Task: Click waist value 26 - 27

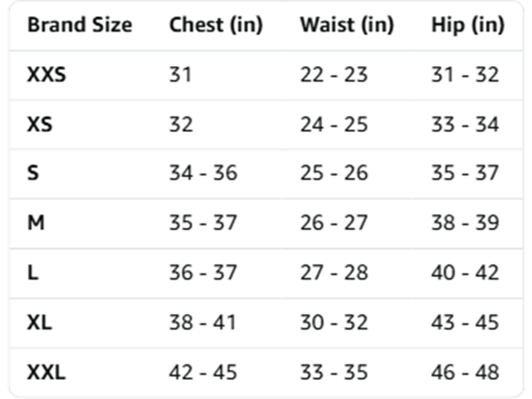Action: click(x=334, y=223)
